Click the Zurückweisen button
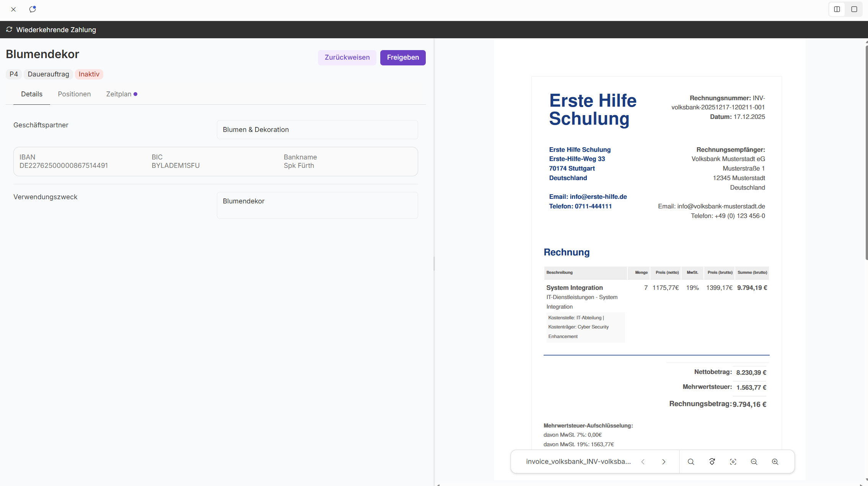This screenshot has height=486, width=868. (347, 57)
